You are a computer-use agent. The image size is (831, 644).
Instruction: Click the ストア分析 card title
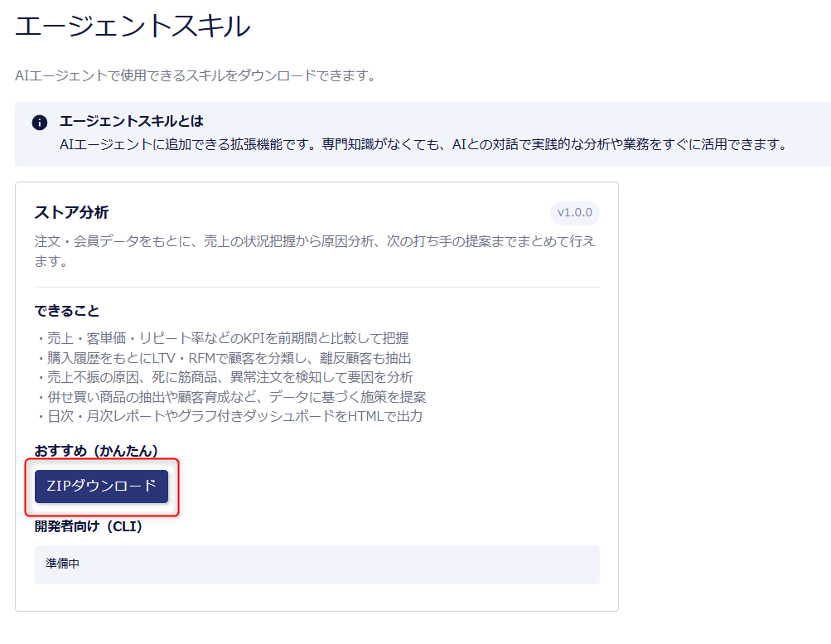(71, 212)
